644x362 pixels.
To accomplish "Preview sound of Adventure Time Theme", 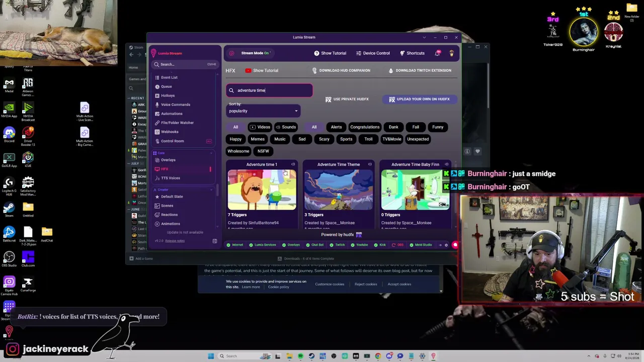I will click(370, 164).
